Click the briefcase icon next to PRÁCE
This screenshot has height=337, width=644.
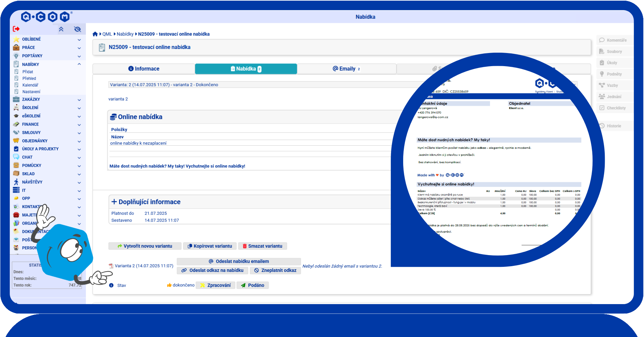16,48
